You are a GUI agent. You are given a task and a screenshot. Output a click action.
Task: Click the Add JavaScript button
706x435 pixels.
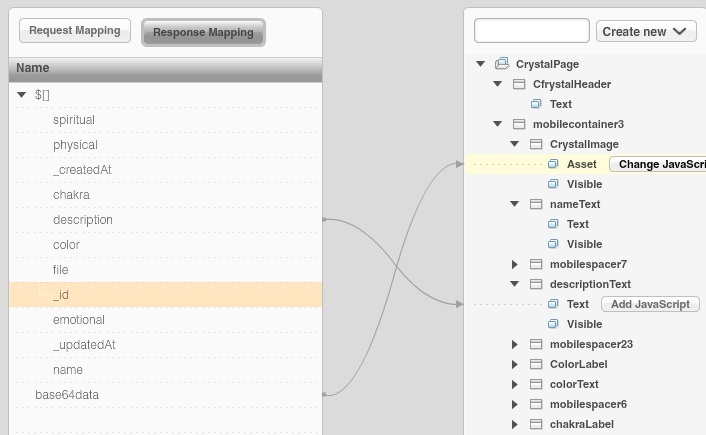click(650, 304)
